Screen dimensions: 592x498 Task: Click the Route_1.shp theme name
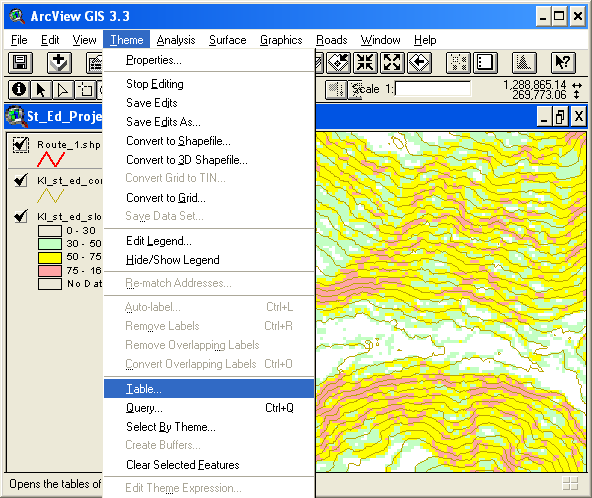pyautogui.click(x=69, y=145)
